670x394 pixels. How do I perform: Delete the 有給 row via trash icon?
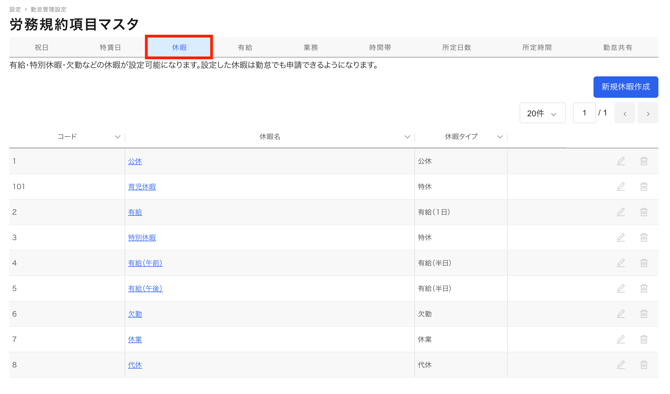644,212
